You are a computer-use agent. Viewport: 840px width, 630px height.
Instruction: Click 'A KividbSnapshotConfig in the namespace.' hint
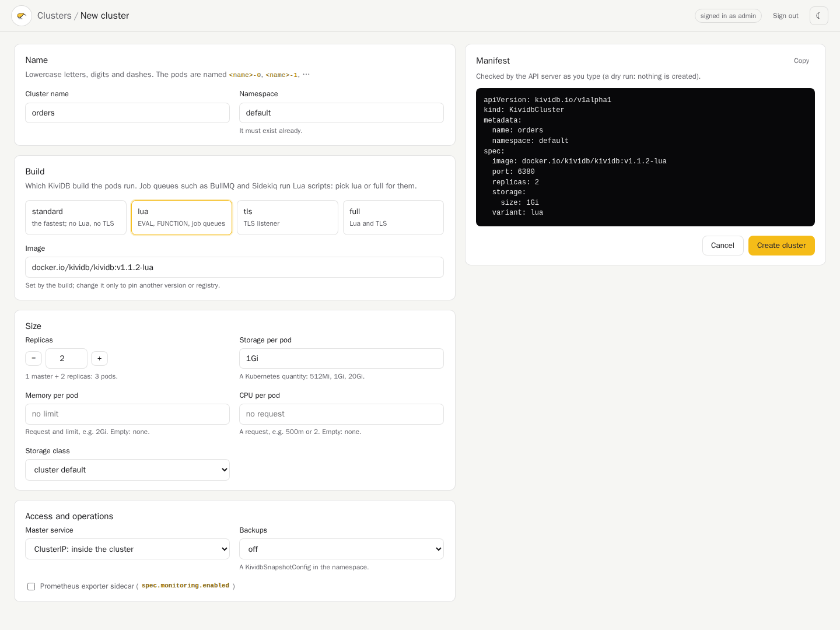click(x=304, y=567)
